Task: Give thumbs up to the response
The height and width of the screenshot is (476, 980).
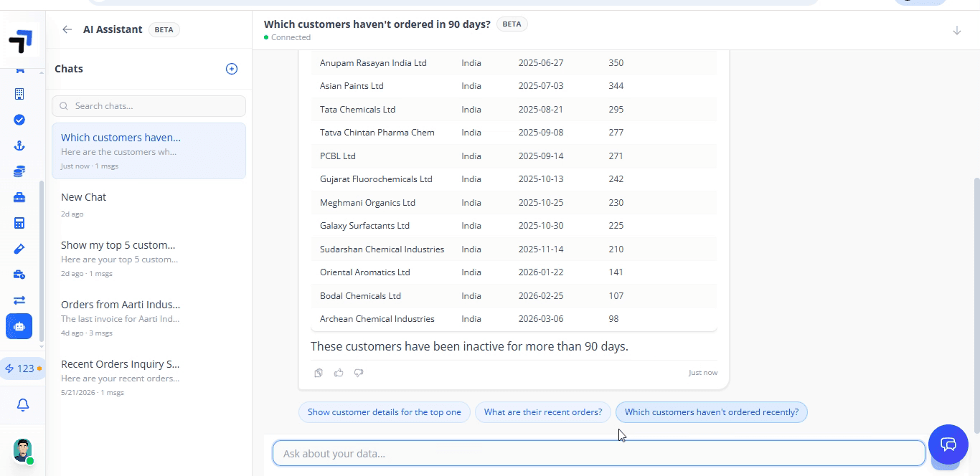Action: point(339,373)
